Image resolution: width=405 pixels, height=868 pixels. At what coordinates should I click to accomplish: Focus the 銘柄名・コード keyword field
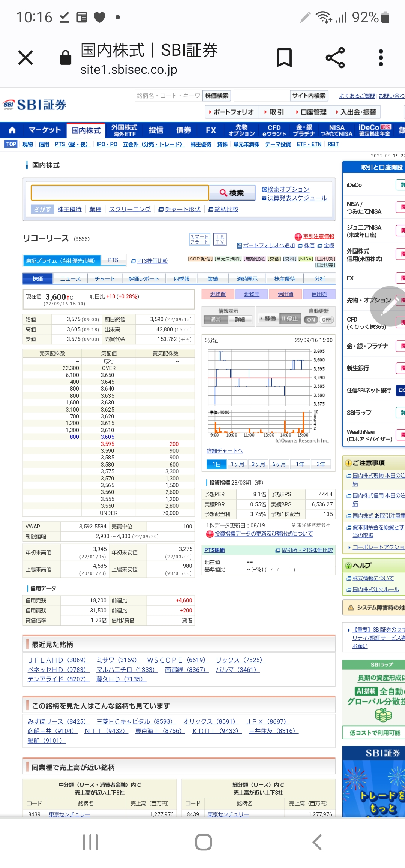169,96
